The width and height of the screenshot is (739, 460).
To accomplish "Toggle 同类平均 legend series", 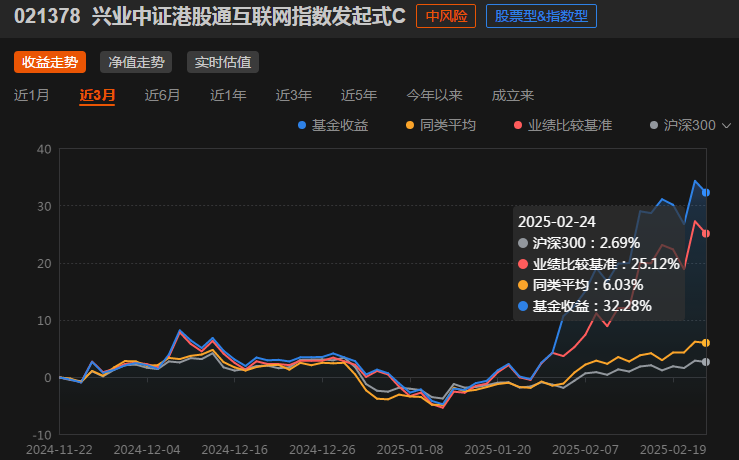I will point(441,125).
